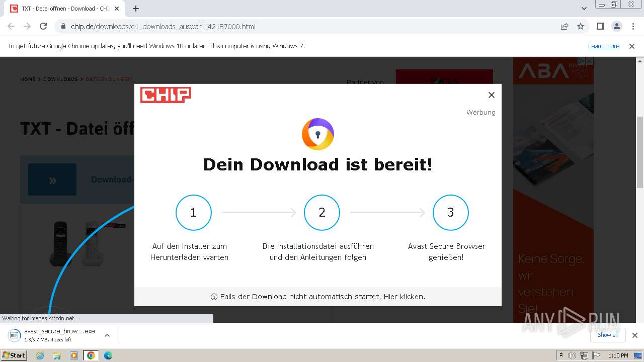Click the CHIP logo in the popup
Screen dimensions: 644x362
[166, 95]
